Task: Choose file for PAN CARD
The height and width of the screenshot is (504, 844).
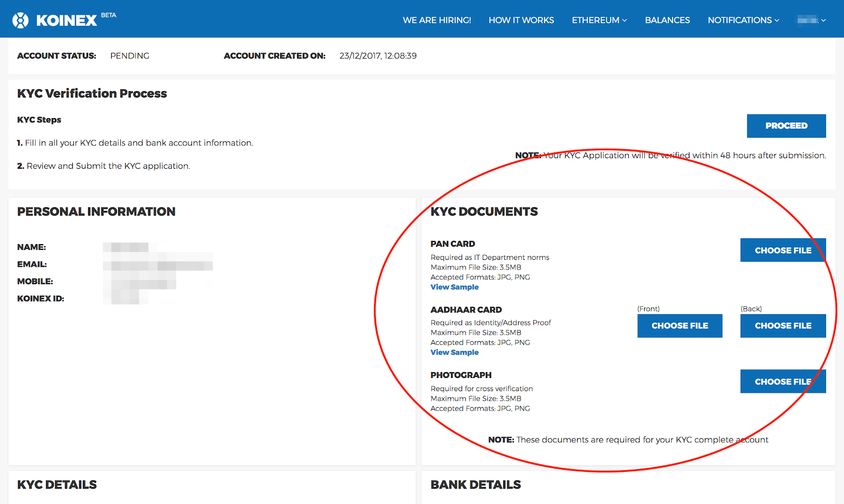Action: [x=783, y=250]
